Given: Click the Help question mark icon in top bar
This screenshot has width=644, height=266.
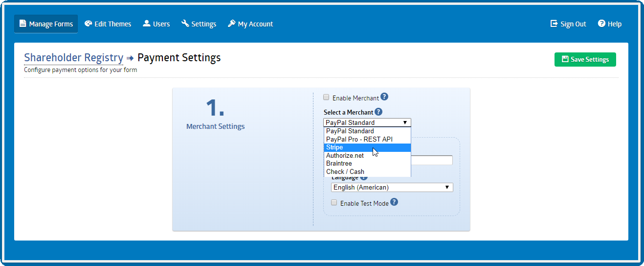Looking at the screenshot, I should [601, 24].
